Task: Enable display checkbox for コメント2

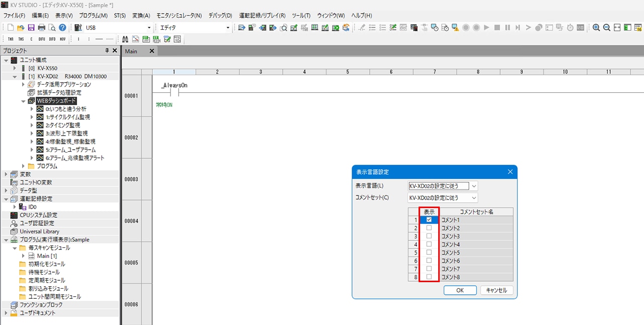Action: click(429, 228)
